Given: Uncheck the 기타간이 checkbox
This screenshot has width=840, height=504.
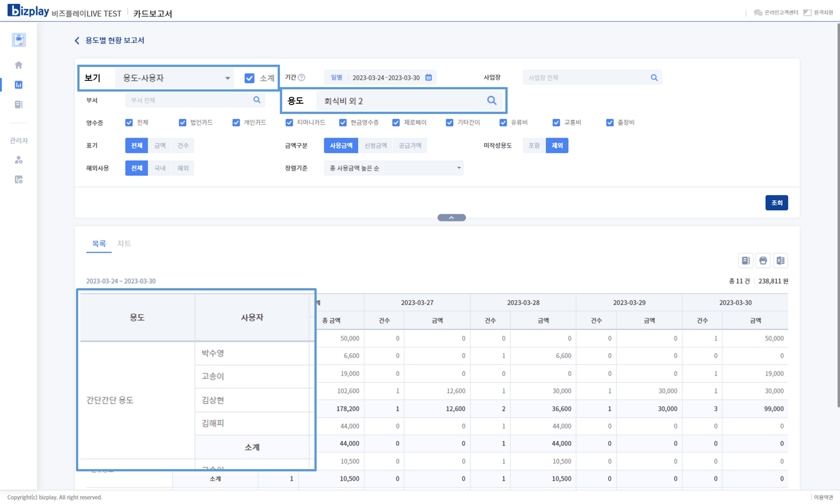Looking at the screenshot, I should 449,123.
